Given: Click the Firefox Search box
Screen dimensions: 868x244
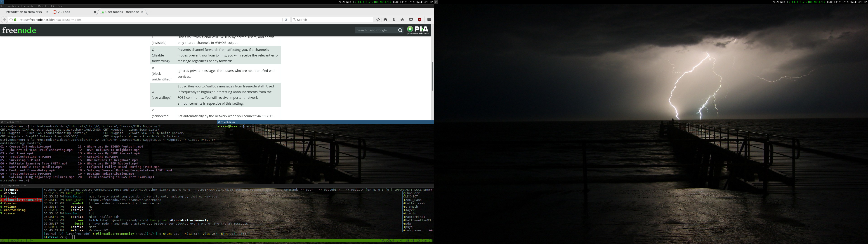Looking at the screenshot, I should point(332,20).
